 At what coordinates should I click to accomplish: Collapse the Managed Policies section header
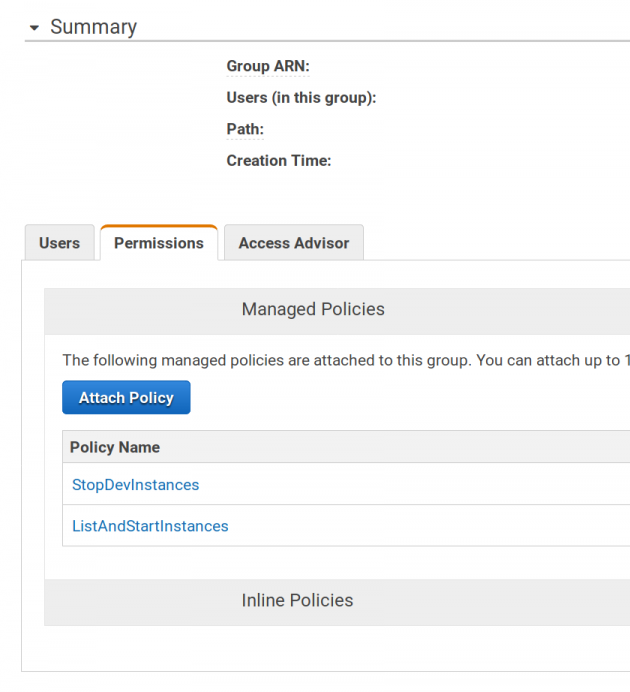point(337,311)
